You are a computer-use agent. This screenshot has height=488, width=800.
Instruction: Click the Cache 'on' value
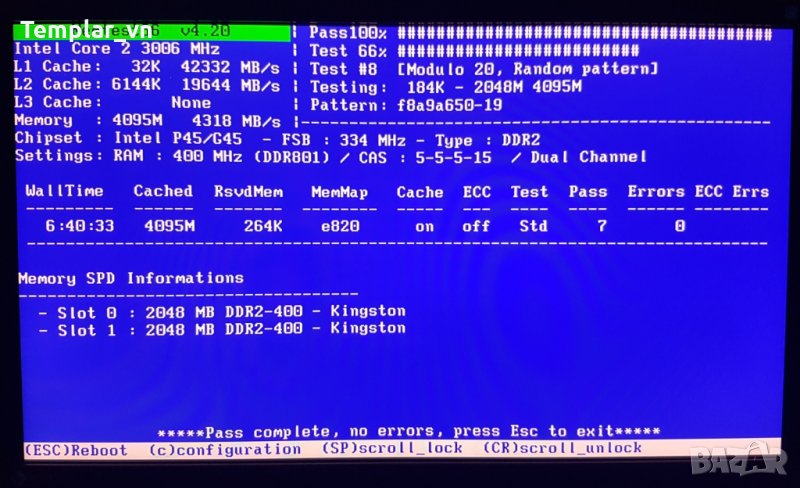coord(424,226)
